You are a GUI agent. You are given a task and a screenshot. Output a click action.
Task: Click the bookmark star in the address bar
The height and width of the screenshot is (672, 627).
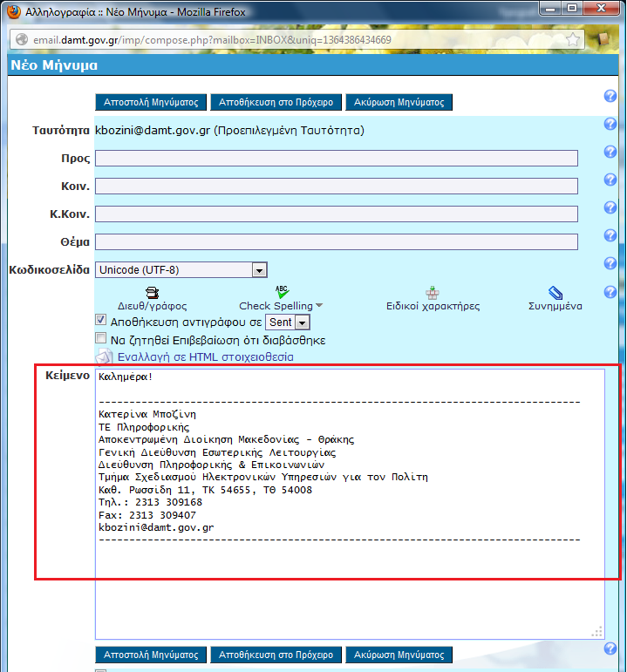(x=573, y=40)
